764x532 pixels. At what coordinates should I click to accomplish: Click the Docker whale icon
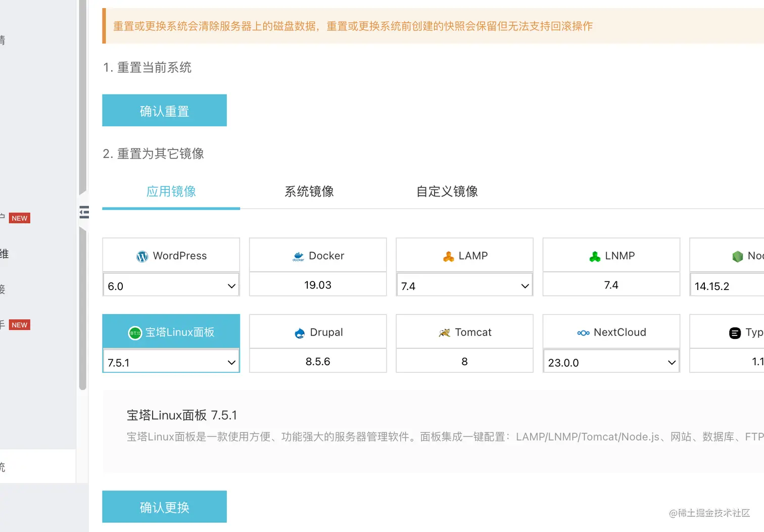298,257
